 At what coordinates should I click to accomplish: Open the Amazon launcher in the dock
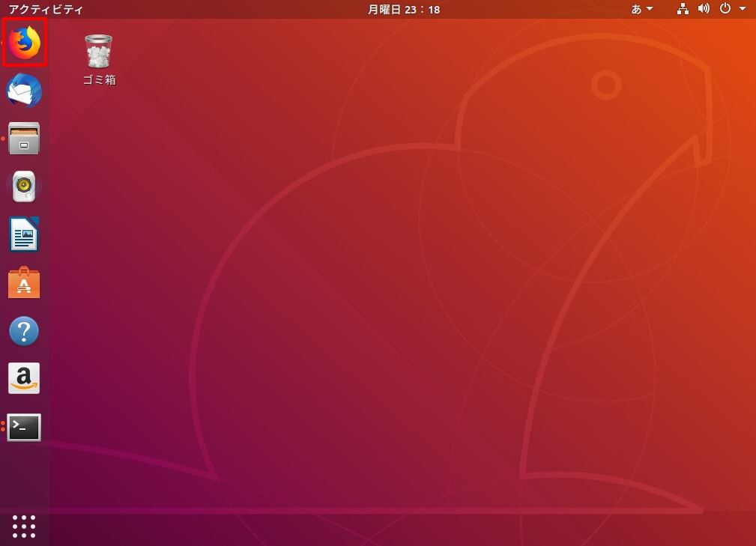tap(24, 378)
